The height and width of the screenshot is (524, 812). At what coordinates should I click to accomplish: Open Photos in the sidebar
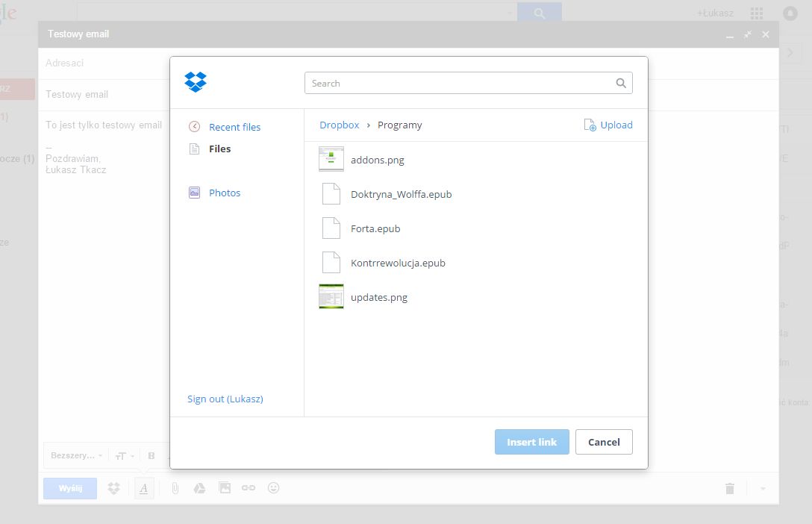225,193
